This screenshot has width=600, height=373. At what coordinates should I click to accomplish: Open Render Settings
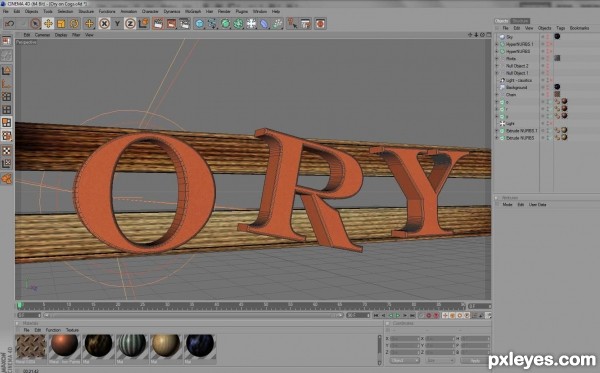[x=184, y=24]
